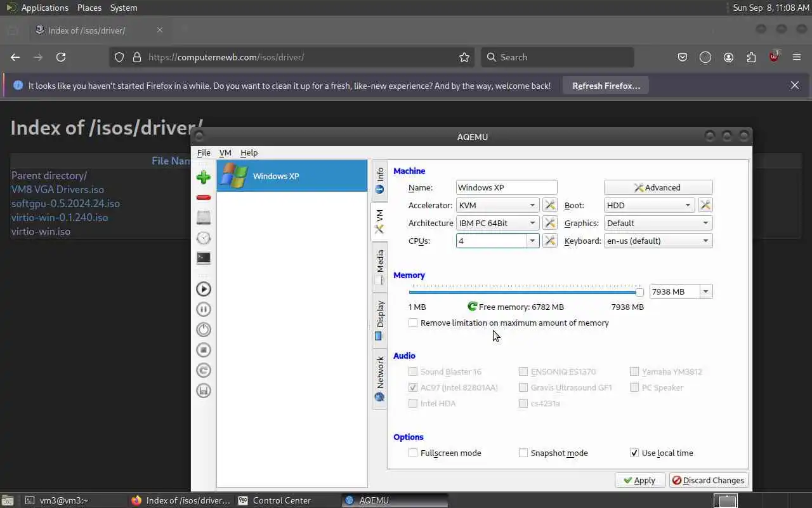812x508 pixels.
Task: Reset the virtual machine icon
Action: pyautogui.click(x=204, y=370)
